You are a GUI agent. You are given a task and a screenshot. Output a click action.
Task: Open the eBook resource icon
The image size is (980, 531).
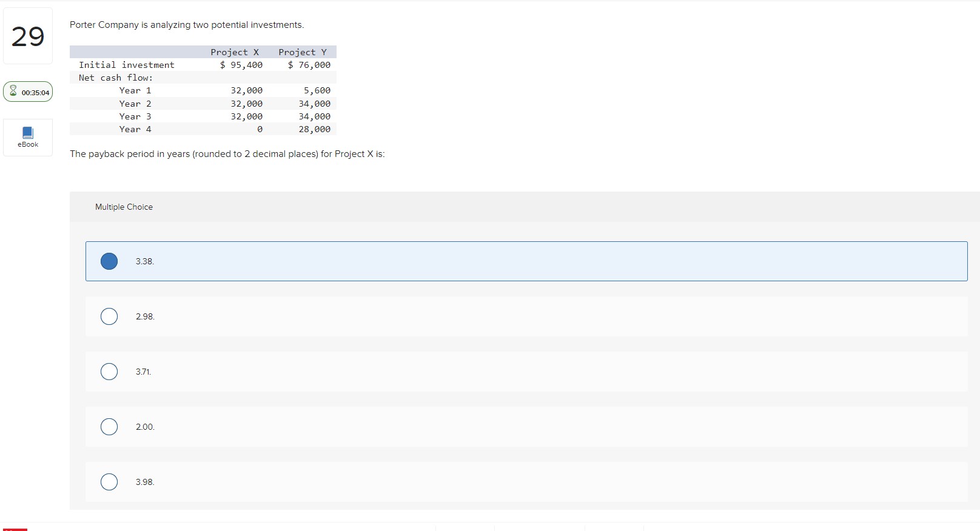pyautogui.click(x=28, y=133)
